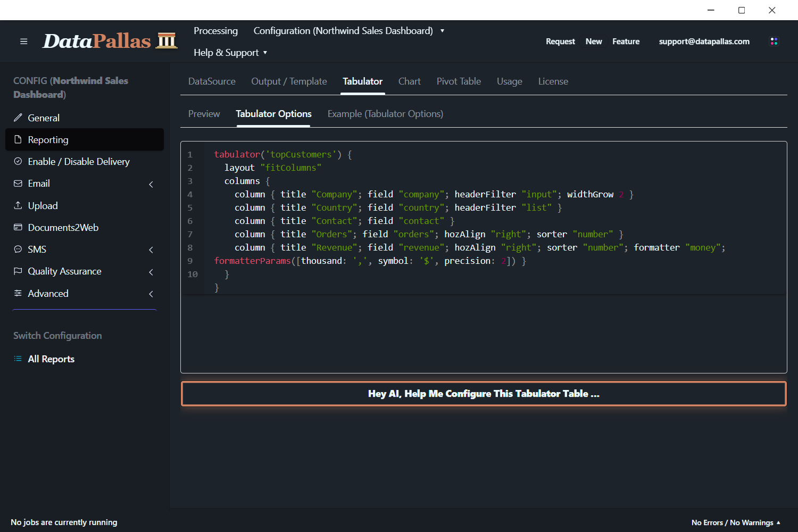
Task: Switch to the Preview sub-tab
Action: (x=204, y=114)
